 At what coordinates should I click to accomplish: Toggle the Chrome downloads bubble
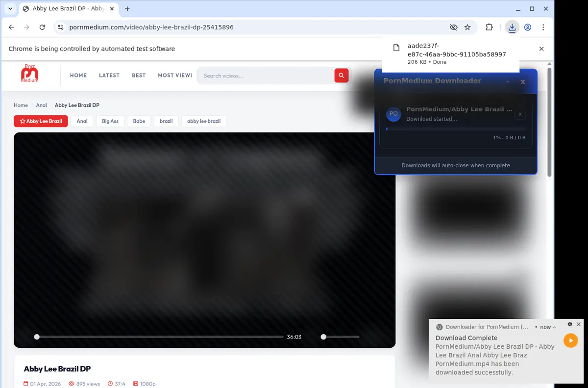[x=512, y=27]
